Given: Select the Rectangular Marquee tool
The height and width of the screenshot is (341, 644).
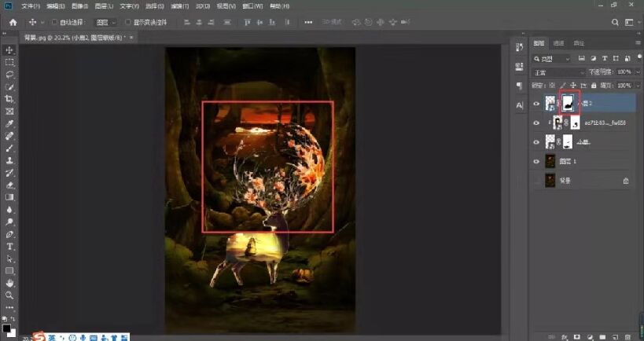Looking at the screenshot, I should pyautogui.click(x=9, y=62).
